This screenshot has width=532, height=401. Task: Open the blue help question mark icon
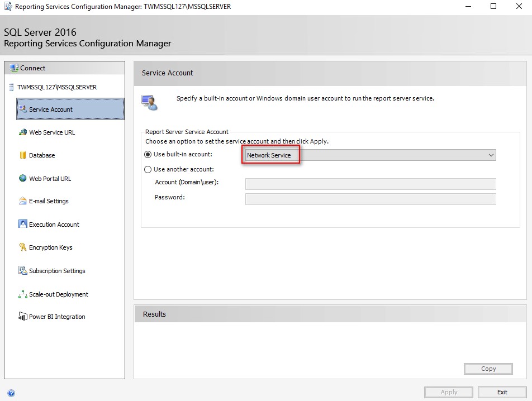[11, 393]
